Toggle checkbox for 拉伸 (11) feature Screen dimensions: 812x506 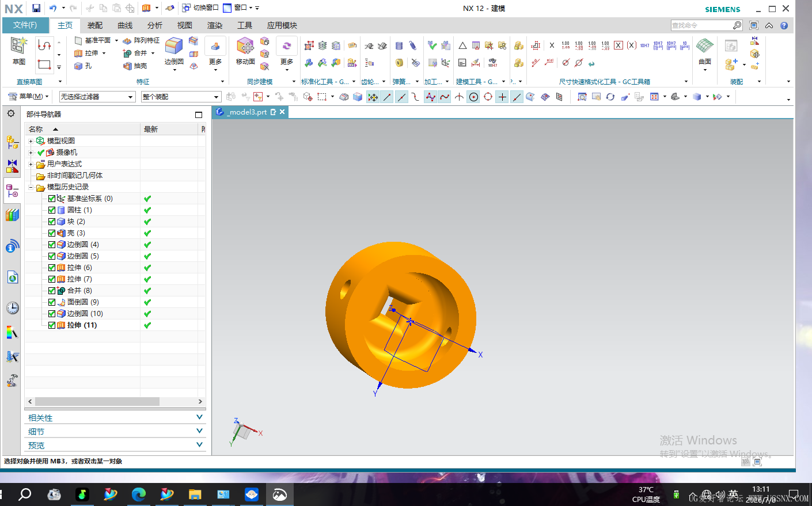[x=52, y=325]
